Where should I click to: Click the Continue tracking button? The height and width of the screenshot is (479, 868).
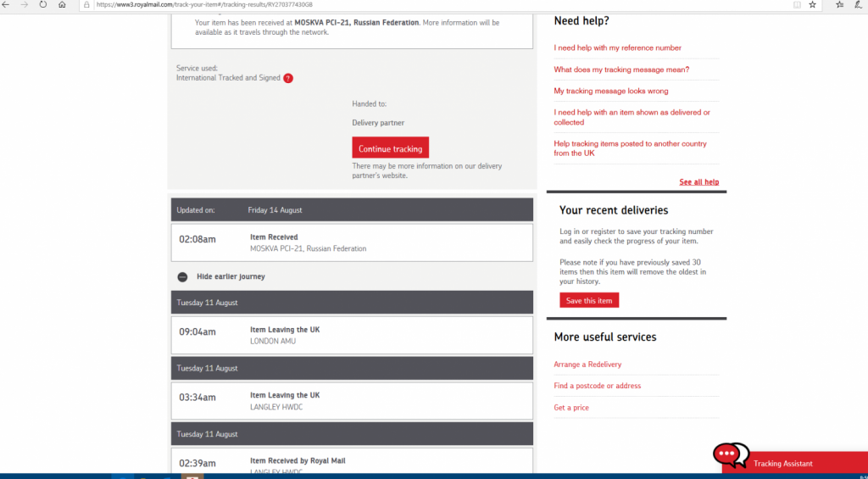coord(390,148)
